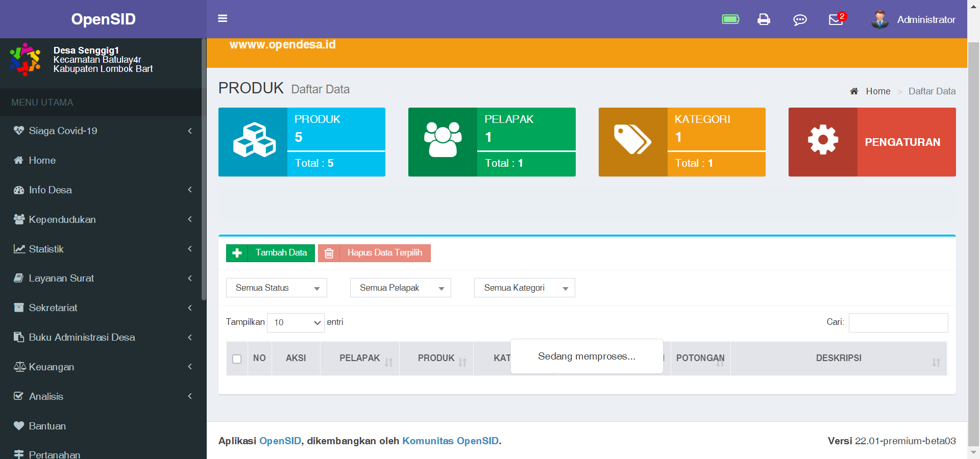Sort table by the PELAPAK column arrows
The image size is (980, 459).
(x=389, y=362)
